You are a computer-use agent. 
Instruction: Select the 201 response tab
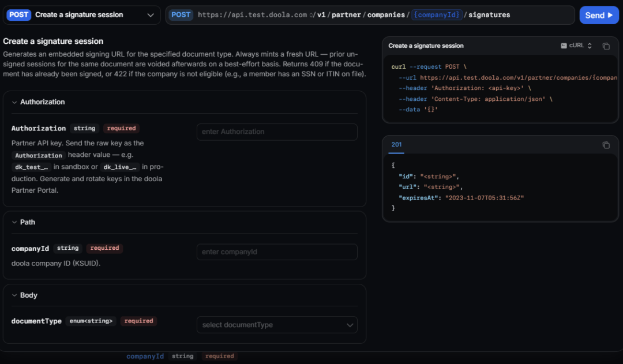396,145
